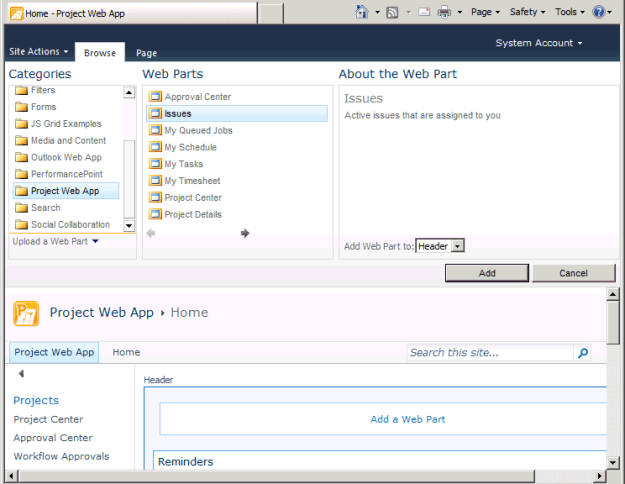Switch to the Browse ribbon tab
Image resolution: width=625 pixels, height=484 pixels.
click(x=100, y=53)
